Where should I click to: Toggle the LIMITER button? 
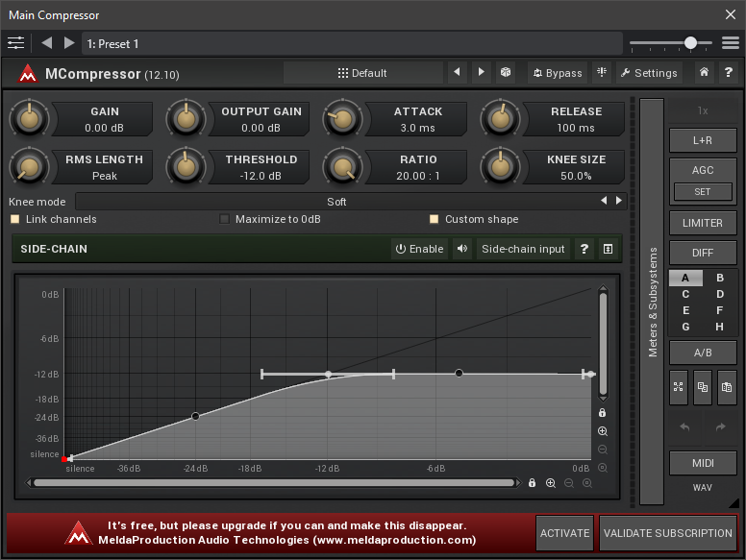click(703, 223)
